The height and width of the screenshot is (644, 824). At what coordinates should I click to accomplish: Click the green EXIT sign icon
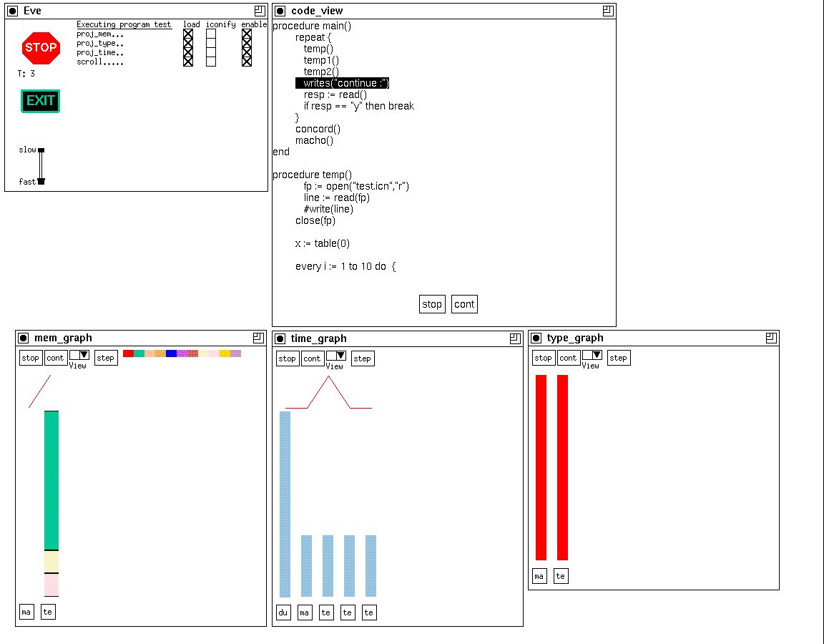point(40,101)
